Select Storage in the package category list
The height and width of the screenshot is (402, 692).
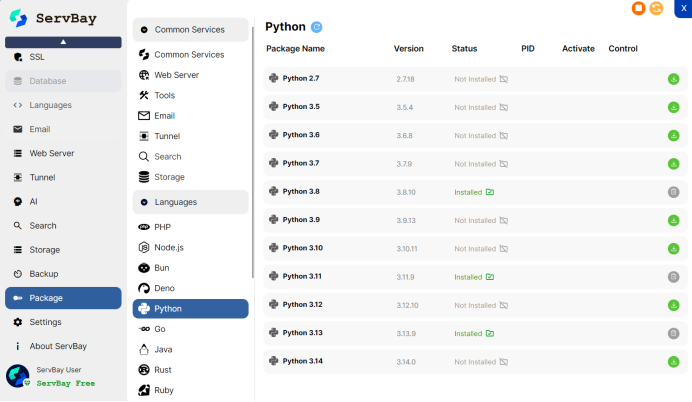tap(191, 177)
